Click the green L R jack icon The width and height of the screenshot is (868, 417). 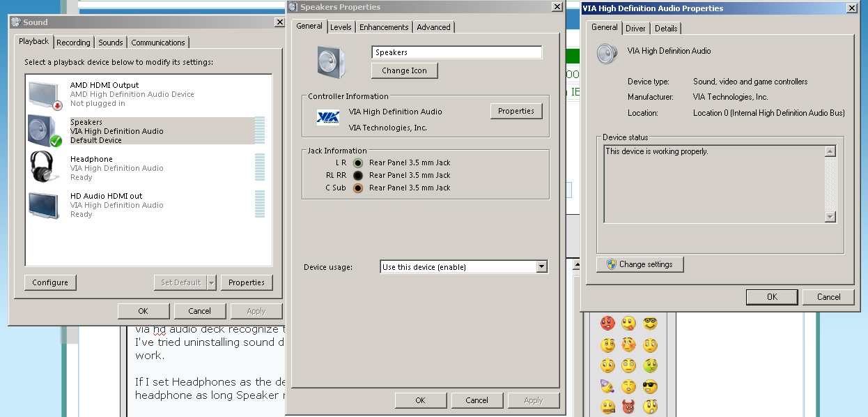pos(358,162)
